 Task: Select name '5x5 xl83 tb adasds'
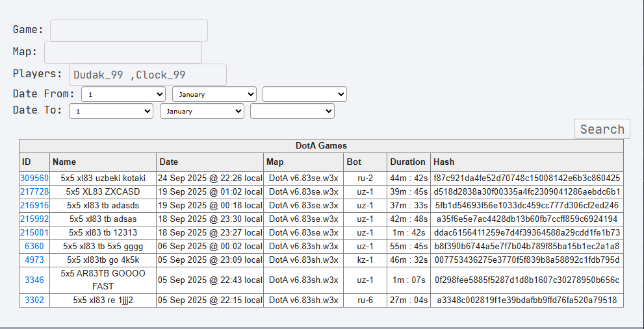[x=103, y=205]
